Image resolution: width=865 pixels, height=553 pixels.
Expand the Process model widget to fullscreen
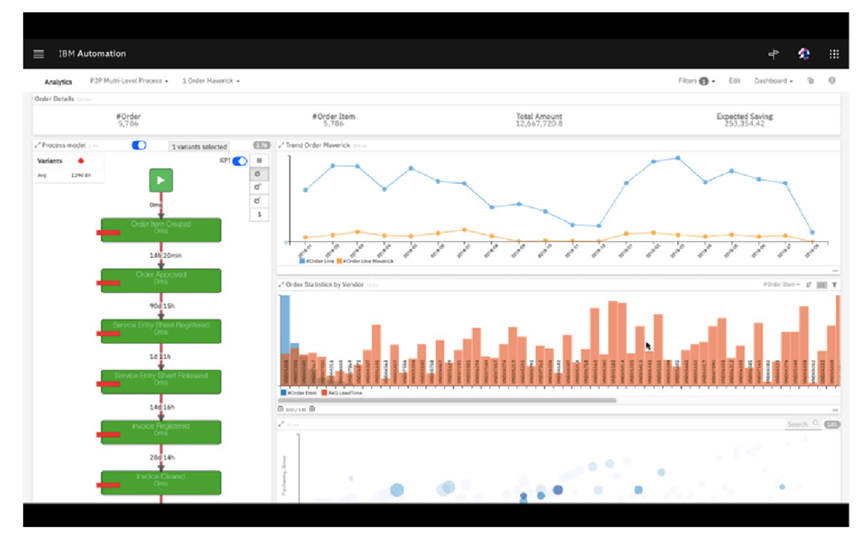[x=38, y=145]
